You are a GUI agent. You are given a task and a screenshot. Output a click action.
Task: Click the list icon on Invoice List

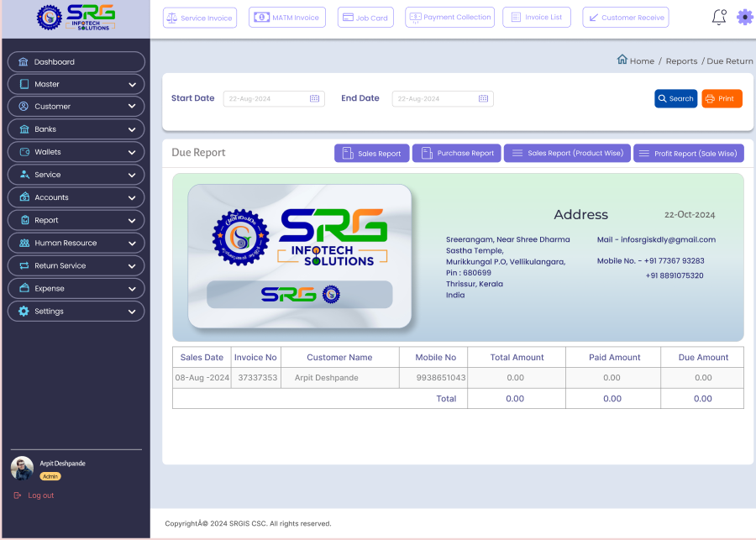516,18
